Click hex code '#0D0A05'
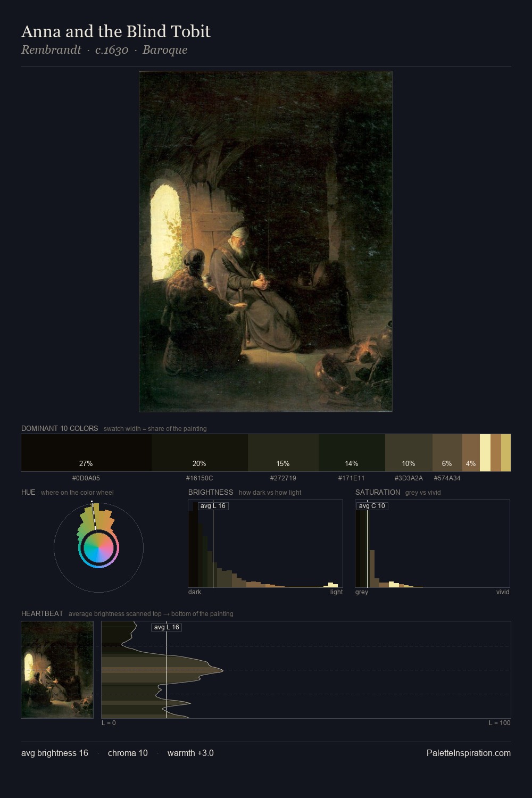The image size is (532, 798). click(86, 478)
